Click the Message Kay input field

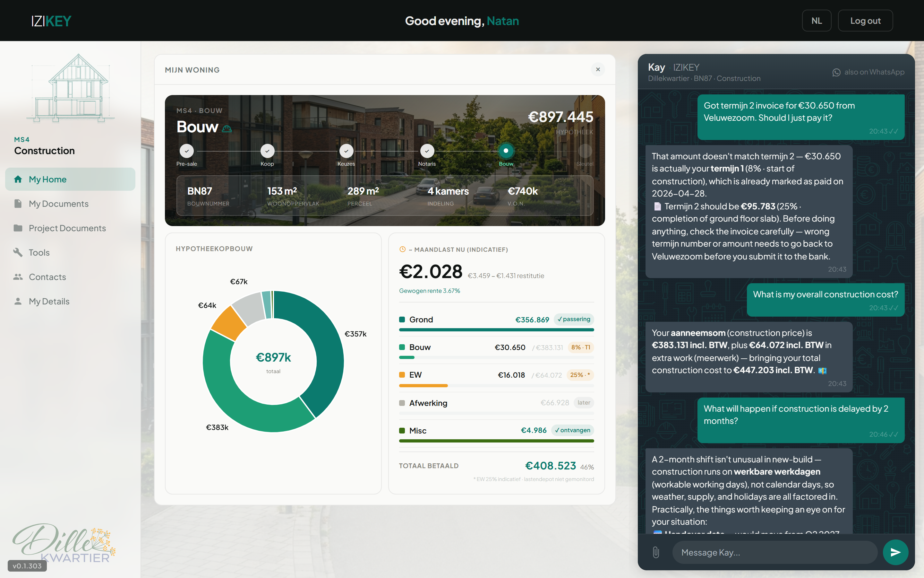775,552
